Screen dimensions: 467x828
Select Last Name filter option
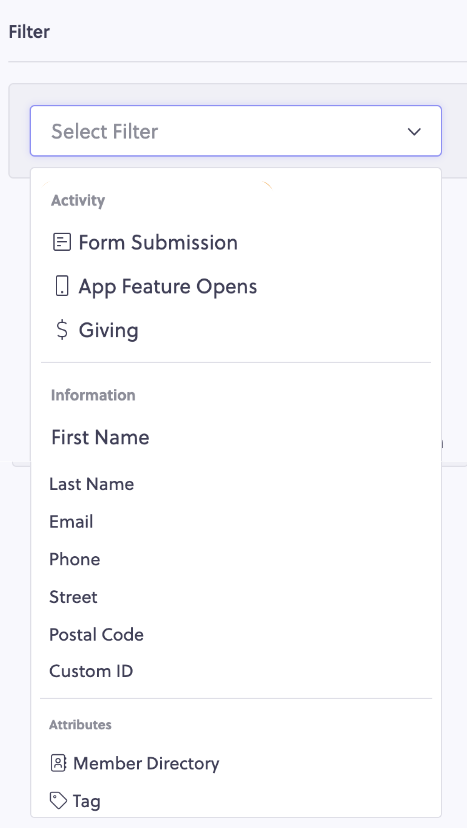pyautogui.click(x=236, y=484)
